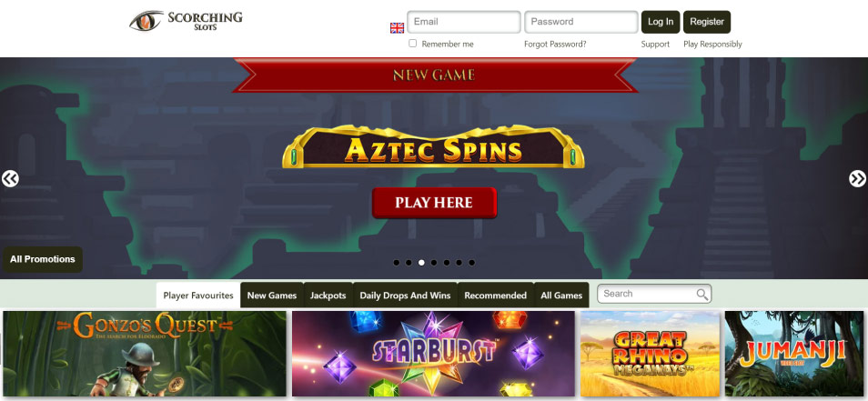
Task: Switch to the New Games tab
Action: [272, 296]
